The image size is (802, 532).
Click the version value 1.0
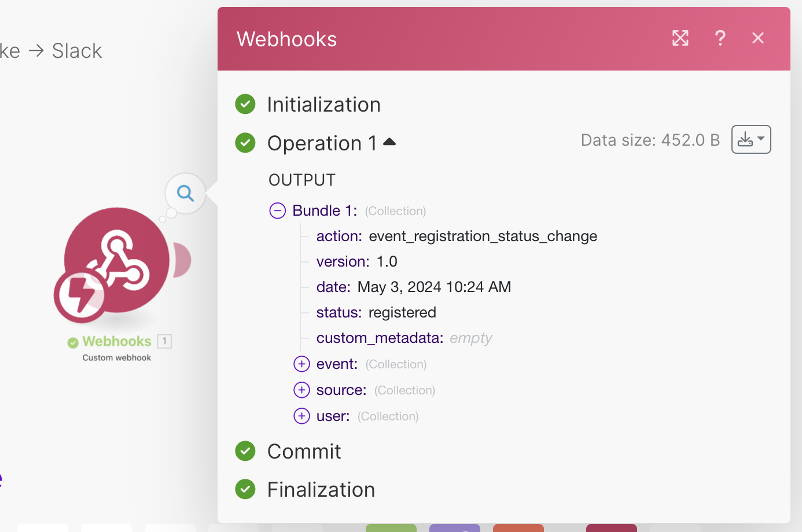point(387,261)
